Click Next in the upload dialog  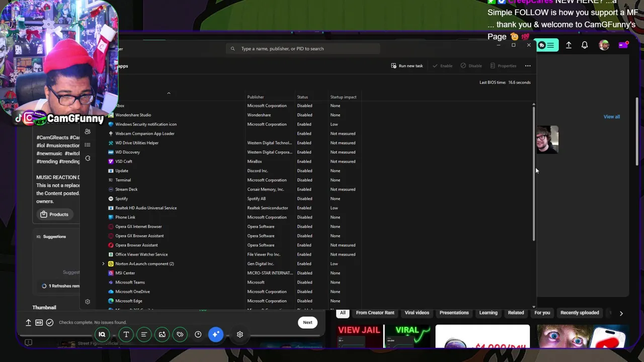tap(307, 322)
